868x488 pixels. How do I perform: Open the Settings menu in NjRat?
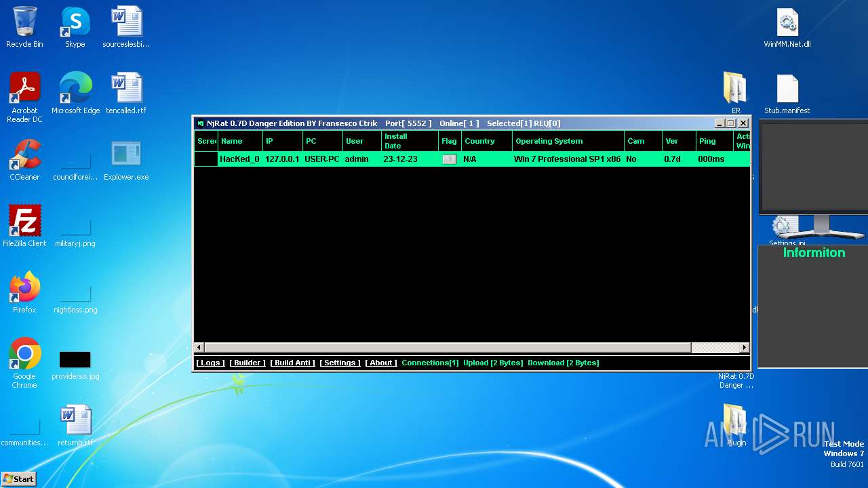[340, 363]
